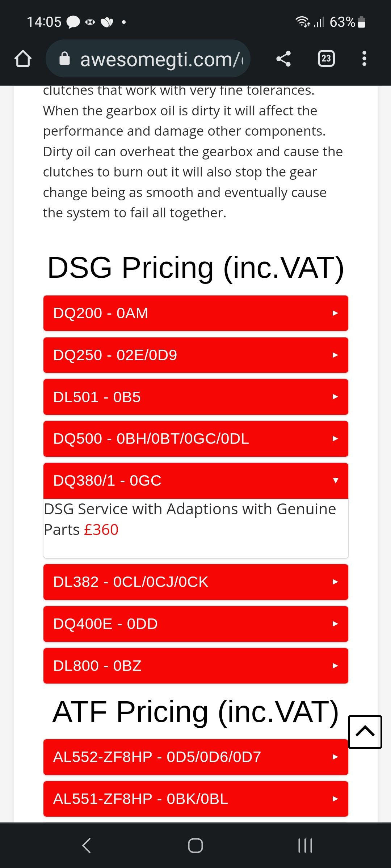This screenshot has height=868, width=391.
Task: Tap the share icon in toolbar
Action: (x=283, y=59)
